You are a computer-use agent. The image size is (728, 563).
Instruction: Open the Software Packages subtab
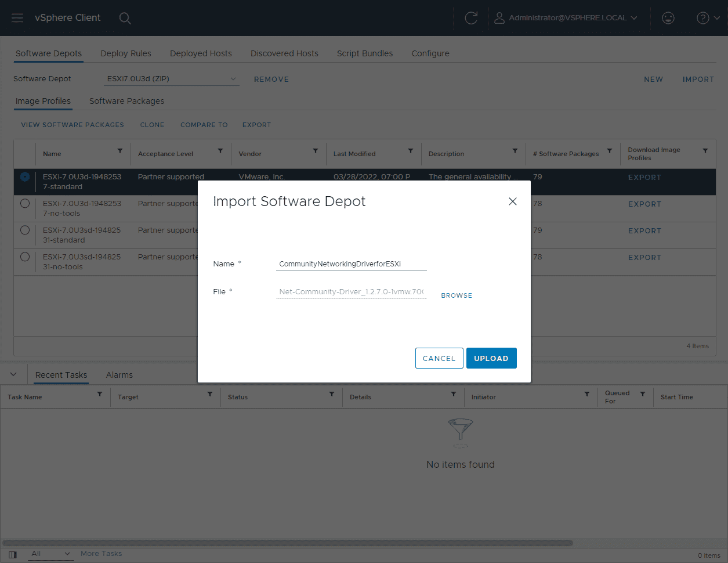click(x=126, y=101)
